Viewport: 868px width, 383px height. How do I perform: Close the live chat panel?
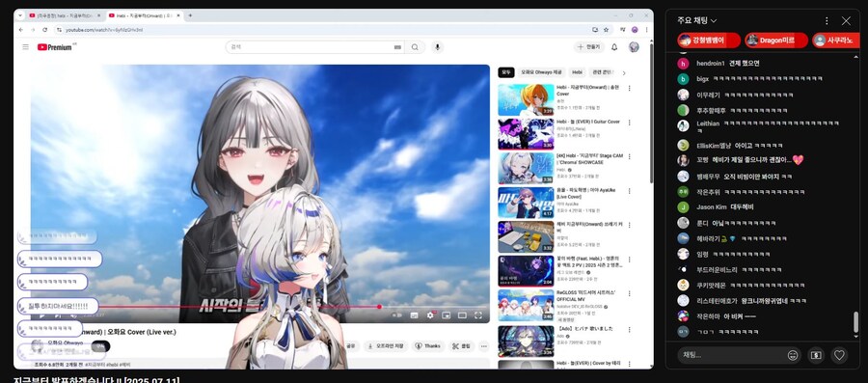(846, 20)
